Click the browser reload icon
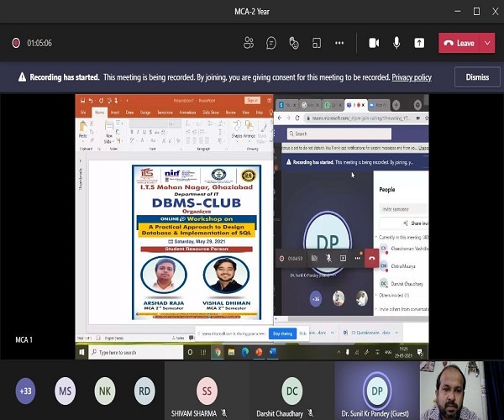 (x=297, y=118)
